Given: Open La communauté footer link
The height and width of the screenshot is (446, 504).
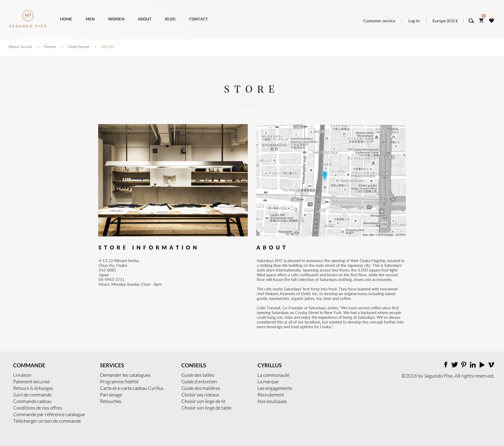Looking at the screenshot, I should click(273, 375).
